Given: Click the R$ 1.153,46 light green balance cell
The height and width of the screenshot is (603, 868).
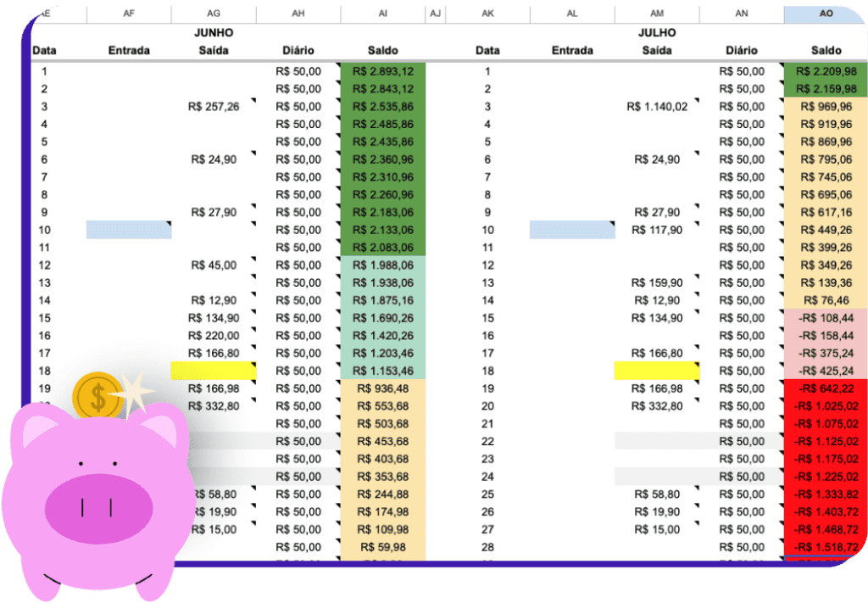Looking at the screenshot, I should point(383,371).
